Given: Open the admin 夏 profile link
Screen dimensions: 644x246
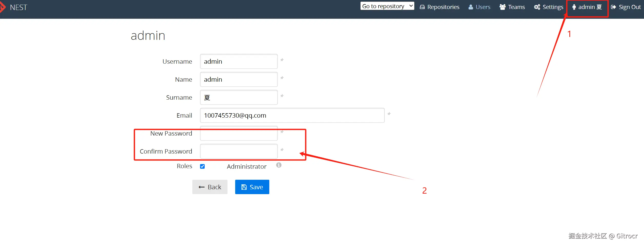Looking at the screenshot, I should click(587, 7).
